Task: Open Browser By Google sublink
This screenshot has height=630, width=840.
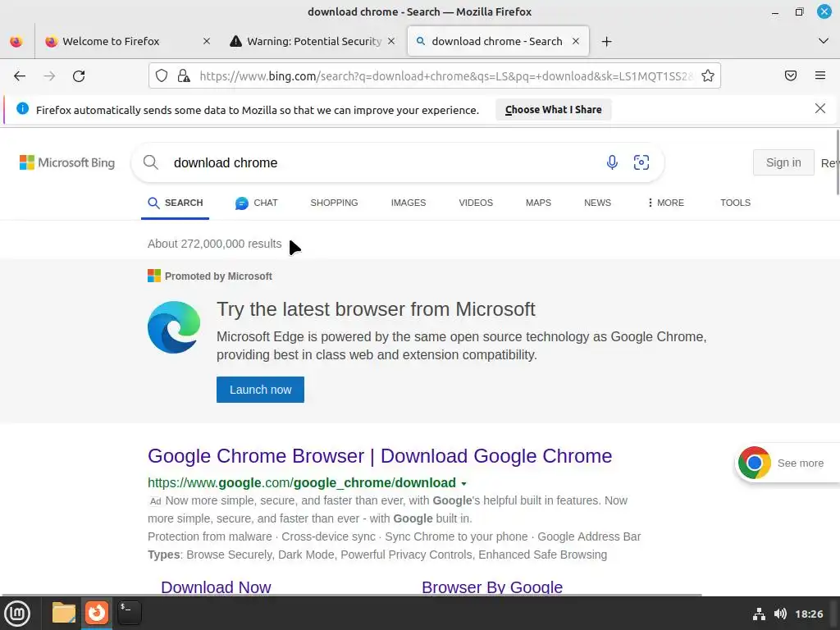Action: pyautogui.click(x=492, y=587)
